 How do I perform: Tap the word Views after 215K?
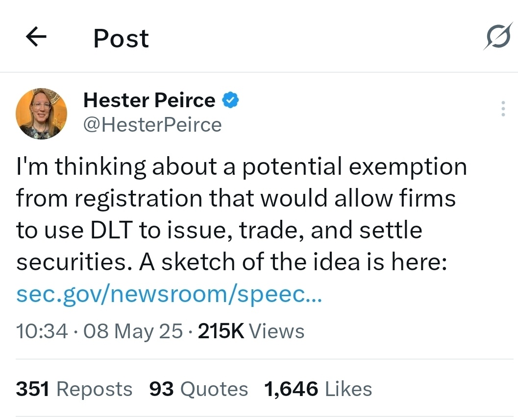coord(276,331)
